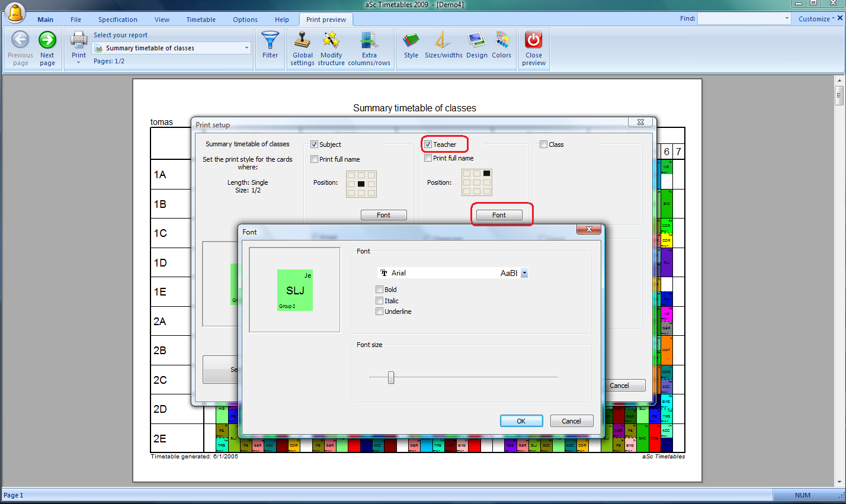846x504 pixels.
Task: Expand the Find search dropdown
Action: 787,19
